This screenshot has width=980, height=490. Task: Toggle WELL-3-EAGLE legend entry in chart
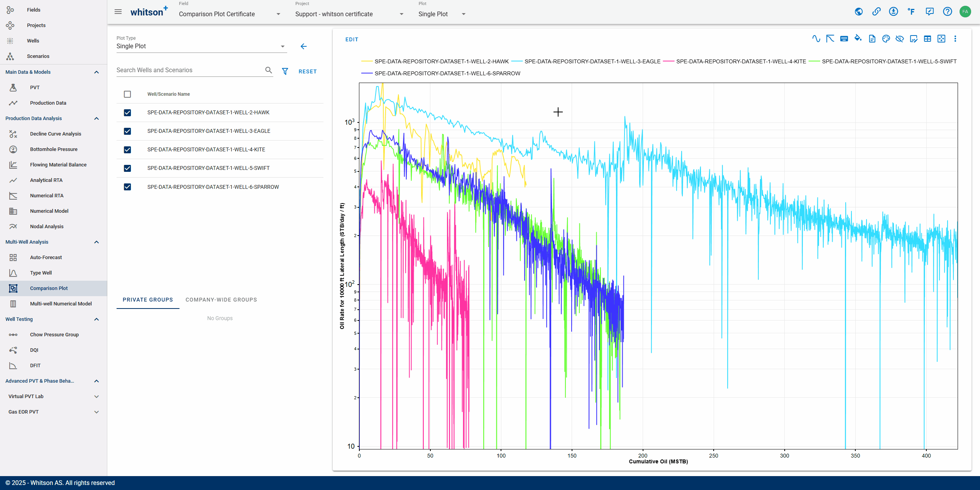[x=586, y=61]
